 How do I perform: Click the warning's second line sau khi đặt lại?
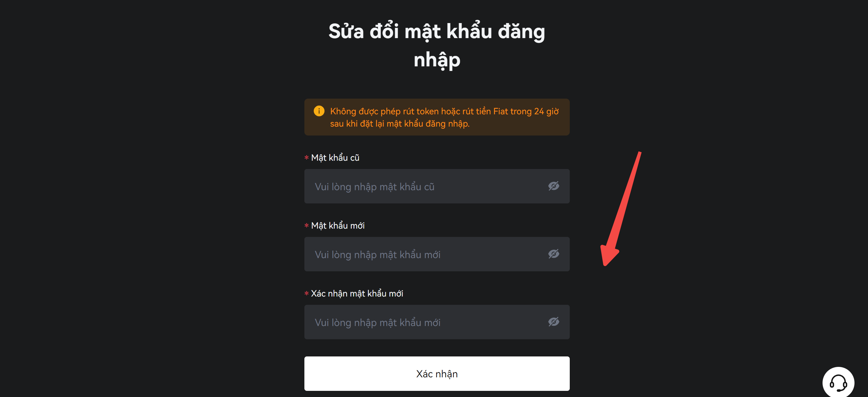(400, 124)
